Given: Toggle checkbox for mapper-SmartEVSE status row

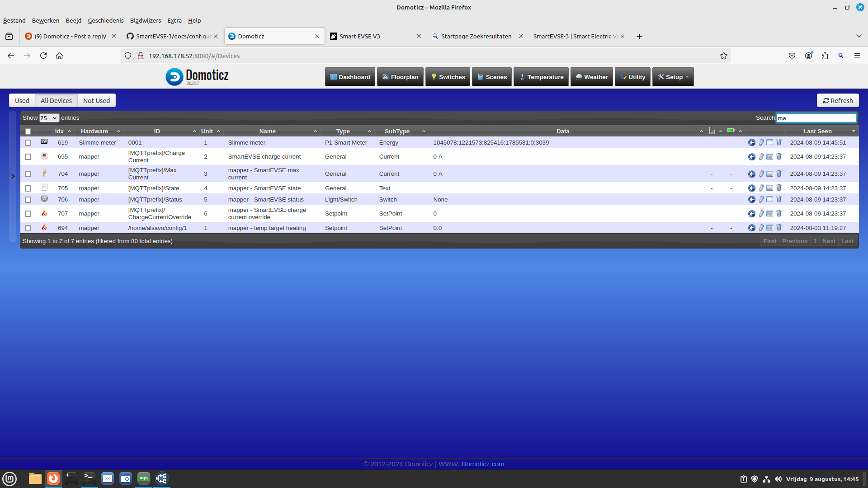Looking at the screenshot, I should coord(28,199).
